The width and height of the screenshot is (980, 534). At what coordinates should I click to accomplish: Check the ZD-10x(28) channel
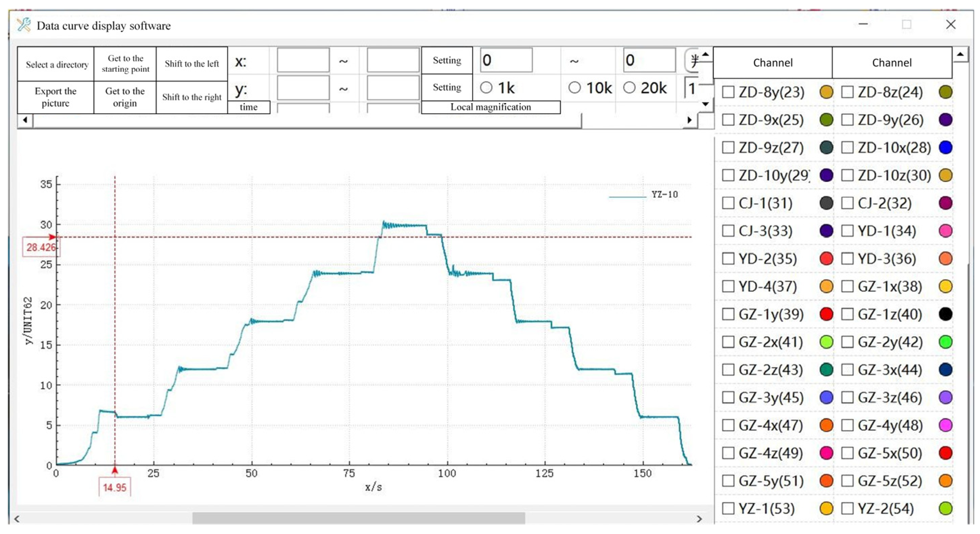pos(847,148)
